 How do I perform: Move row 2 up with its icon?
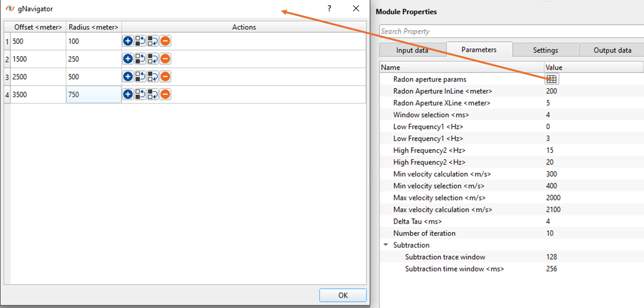point(140,59)
